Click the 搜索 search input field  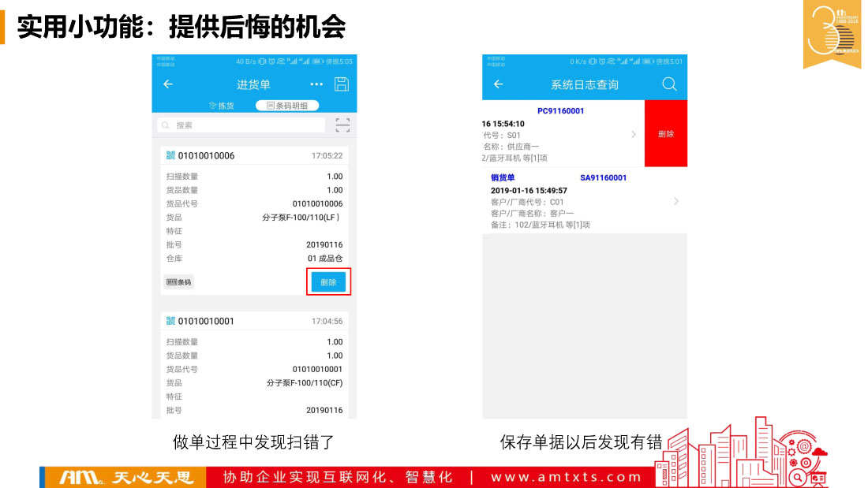242,125
